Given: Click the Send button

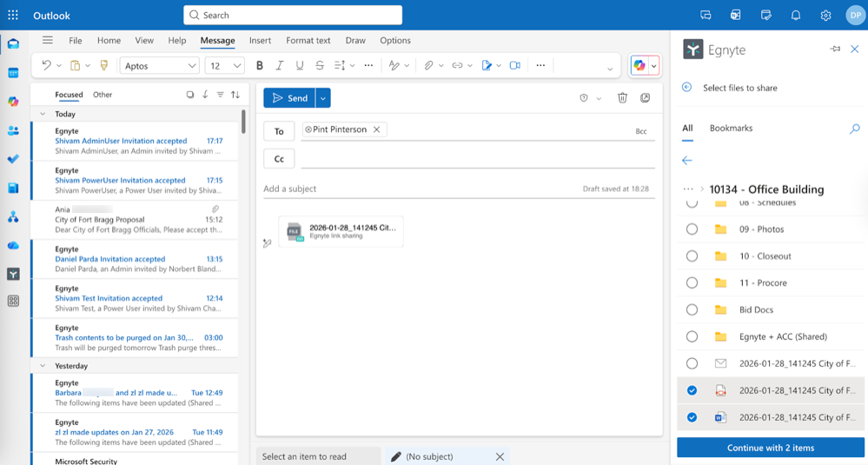Looking at the screenshot, I should coord(289,98).
